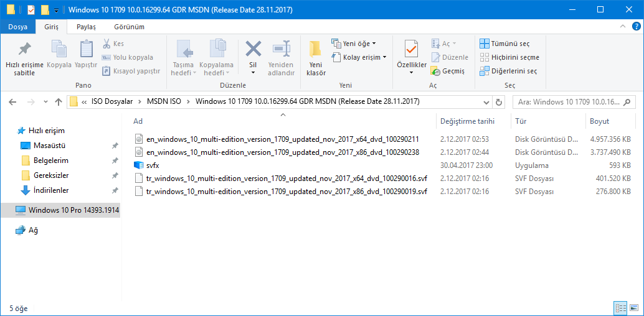This screenshot has width=644, height=316.
Task: Choose Kısayol yapıştır in Pano group
Action: click(x=131, y=71)
